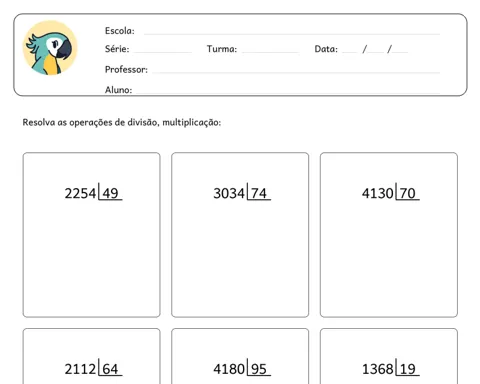This screenshot has width=480, height=384.
Task: Click the Data day blank
Action: [350, 51]
